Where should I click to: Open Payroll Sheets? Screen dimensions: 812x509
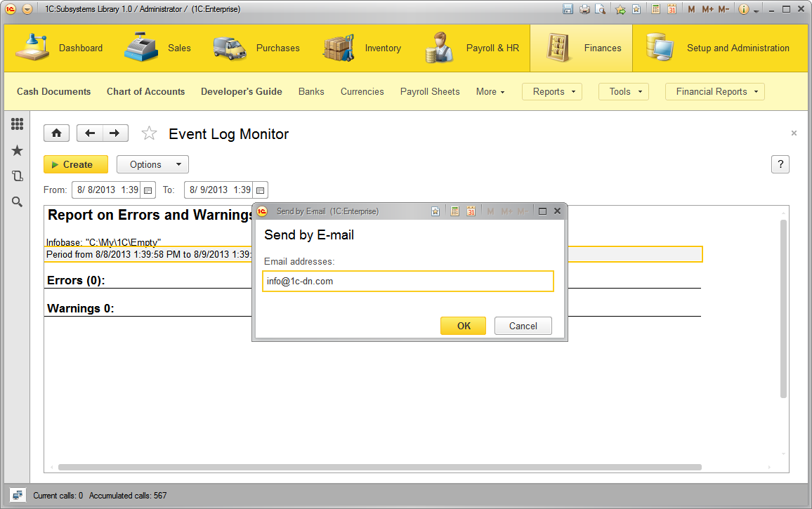(x=430, y=92)
